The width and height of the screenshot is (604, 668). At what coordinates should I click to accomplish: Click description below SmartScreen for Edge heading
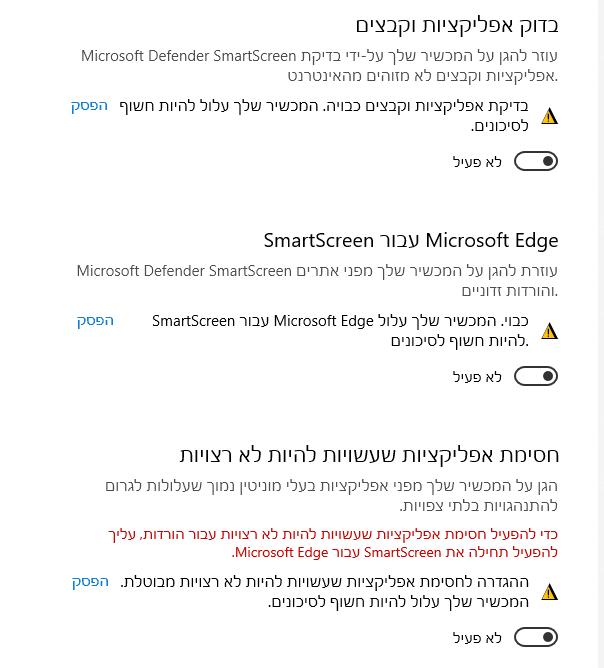click(318, 280)
